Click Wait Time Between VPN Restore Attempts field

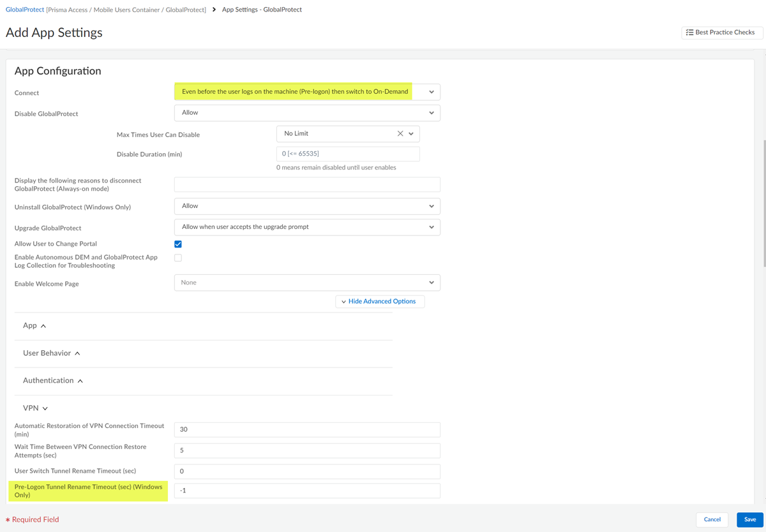307,450
